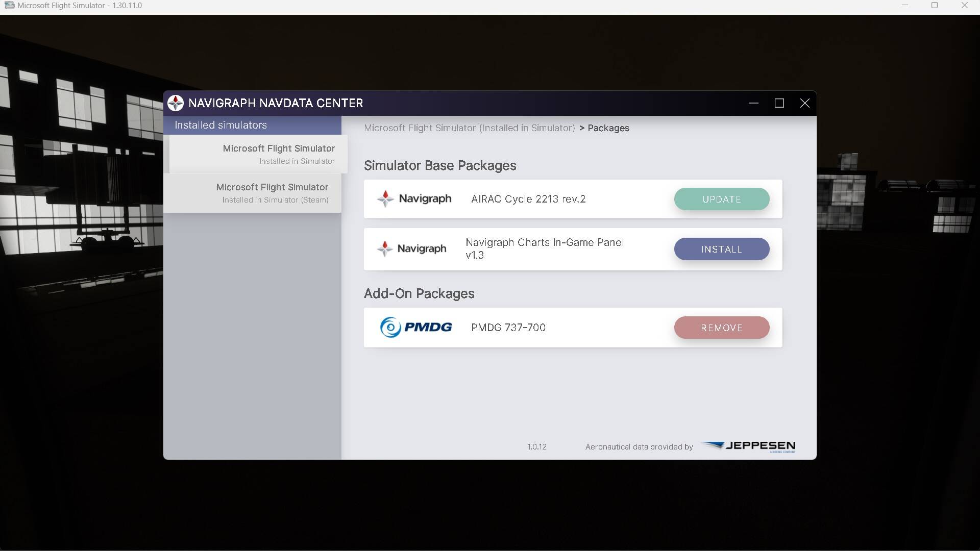980x551 pixels.
Task: Click the Navigraph Charts In-Game Panel v1.3 text
Action: pyautogui.click(x=545, y=248)
